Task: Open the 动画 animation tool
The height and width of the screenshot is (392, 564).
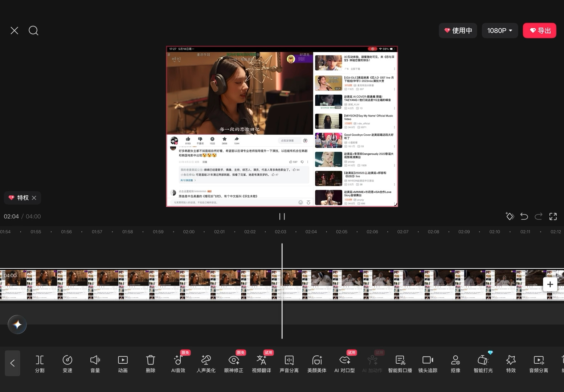Action: coord(123,364)
